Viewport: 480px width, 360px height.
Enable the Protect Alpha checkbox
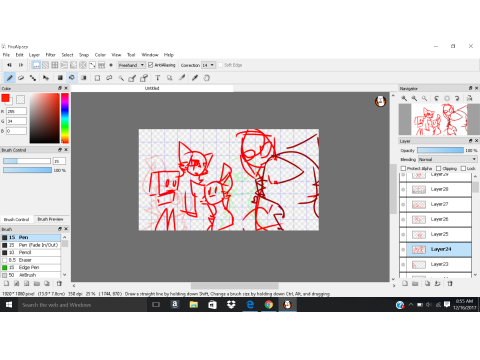(x=403, y=168)
